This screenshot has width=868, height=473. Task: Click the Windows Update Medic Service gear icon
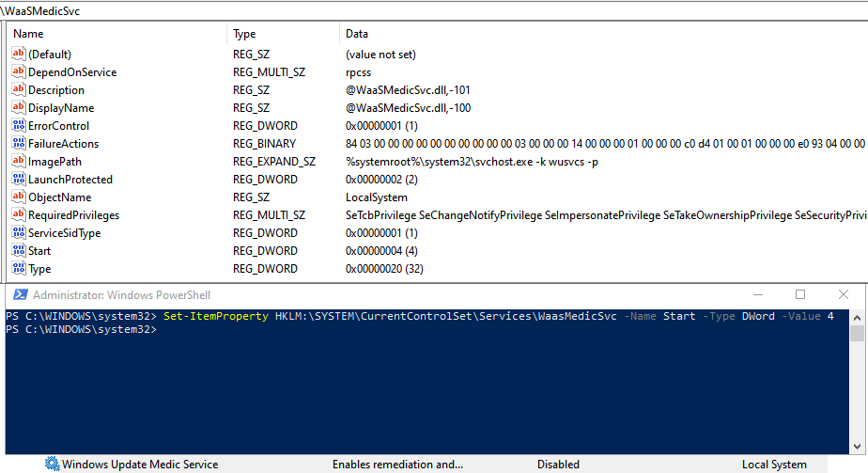coord(53,464)
